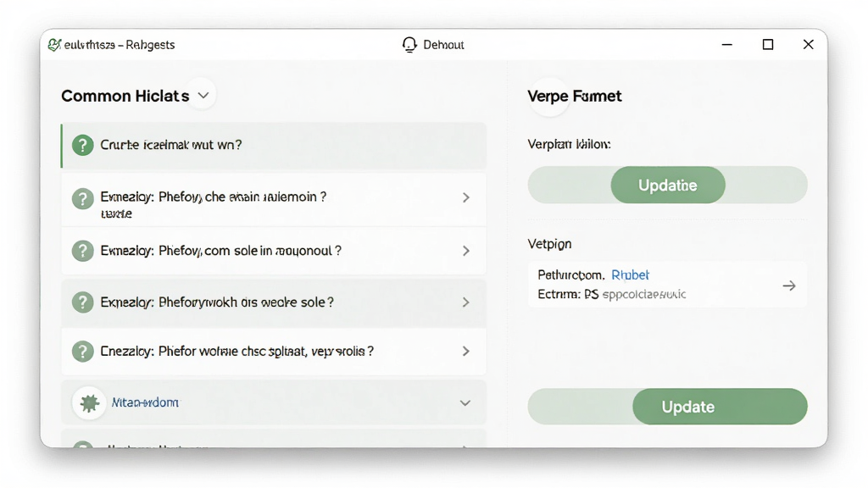Click question icon beside 'com sole in' question
Image resolution: width=868 pixels, height=488 pixels.
point(82,251)
